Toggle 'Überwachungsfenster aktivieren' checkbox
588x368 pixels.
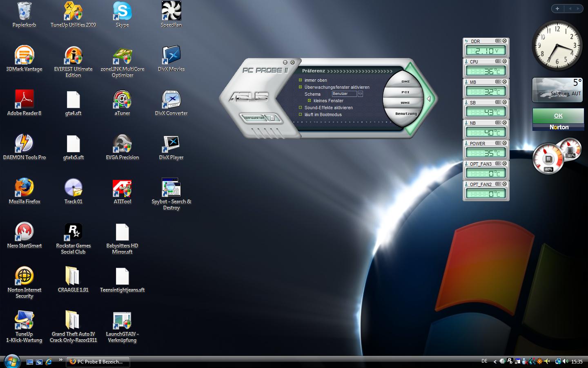click(x=301, y=87)
